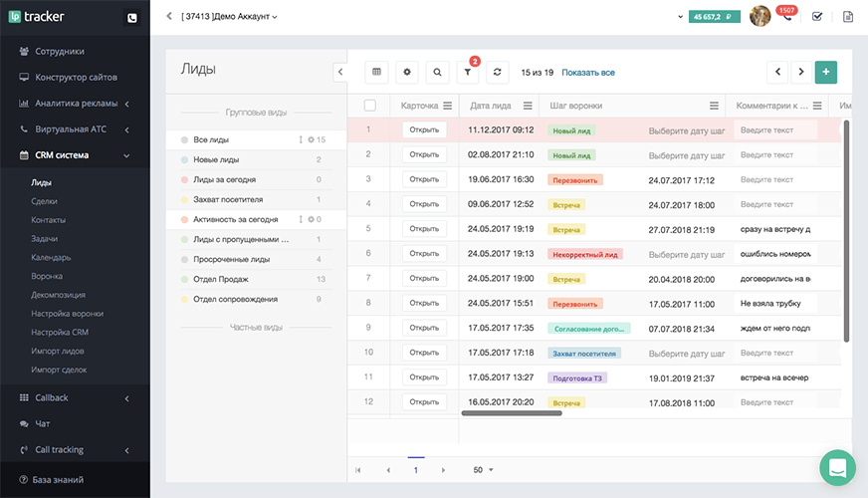Image resolution: width=868 pixels, height=498 pixels.
Task: Open the Дата лида column menu icon
Action: [x=528, y=106]
